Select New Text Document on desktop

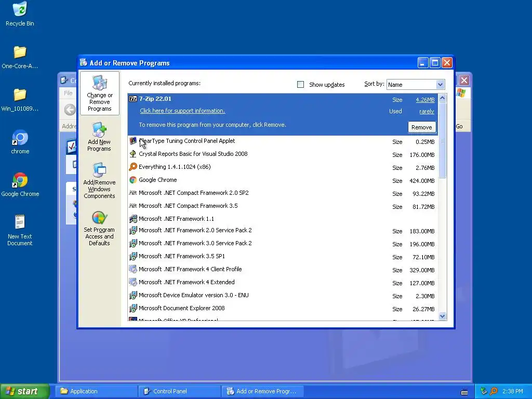click(20, 230)
